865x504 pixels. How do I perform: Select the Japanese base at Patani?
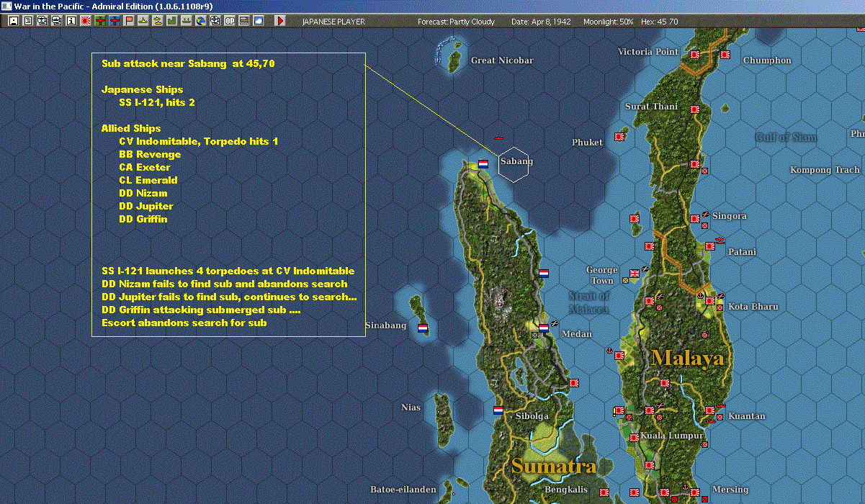tap(710, 246)
